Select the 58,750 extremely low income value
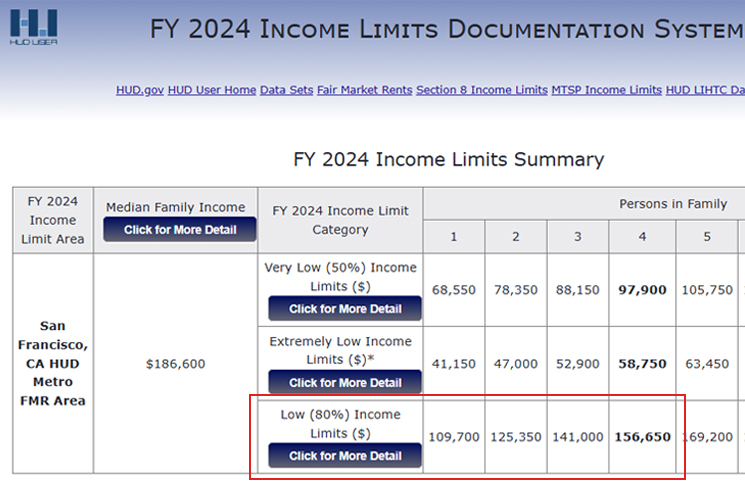The height and width of the screenshot is (497, 745). pos(642,364)
